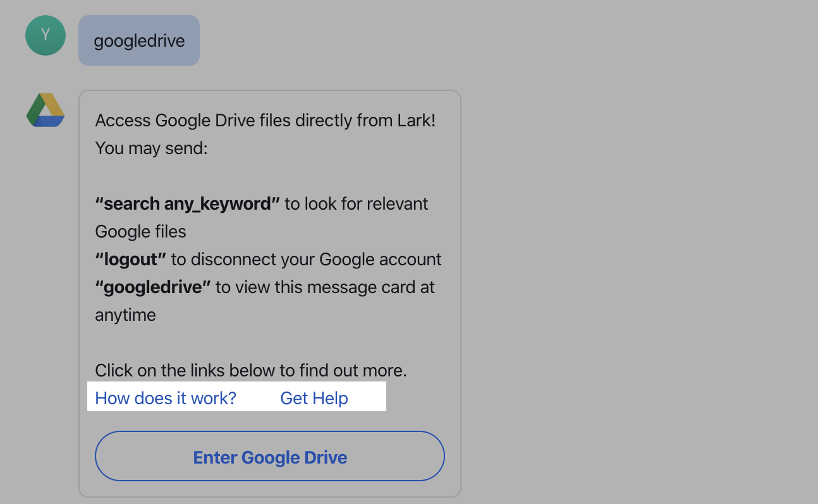Click the 'to find out more.' text
The image size is (818, 504).
click(353, 371)
